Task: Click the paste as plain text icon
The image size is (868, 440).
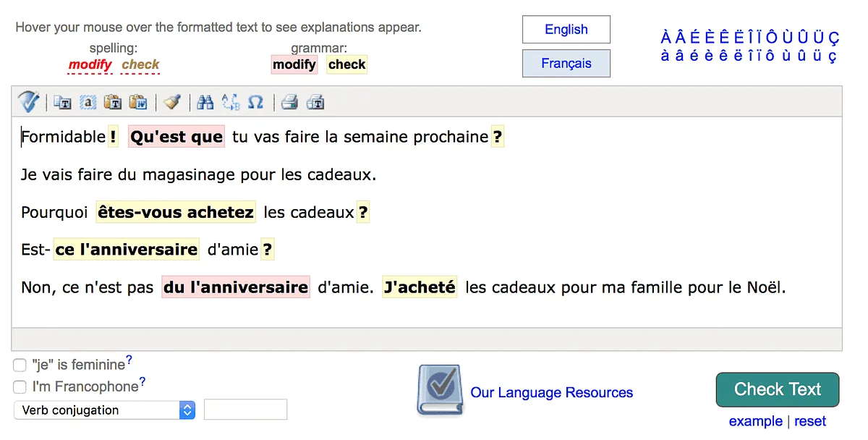Action: (112, 102)
